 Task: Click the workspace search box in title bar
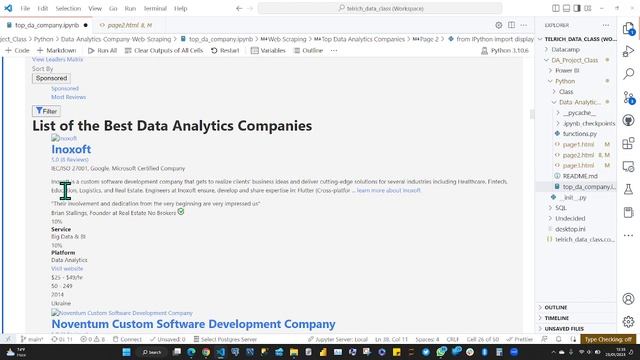380,8
